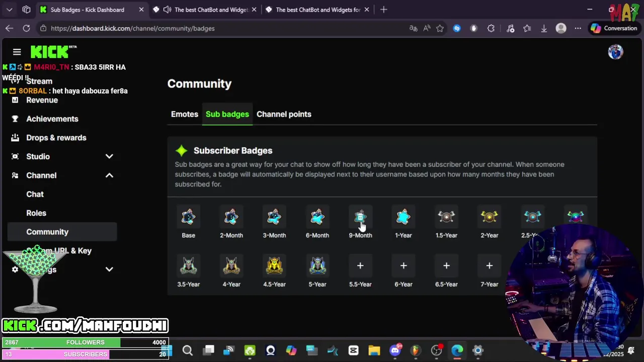644x362 pixels.
Task: Add a badge for 6.5-Year
Action: [446, 266]
